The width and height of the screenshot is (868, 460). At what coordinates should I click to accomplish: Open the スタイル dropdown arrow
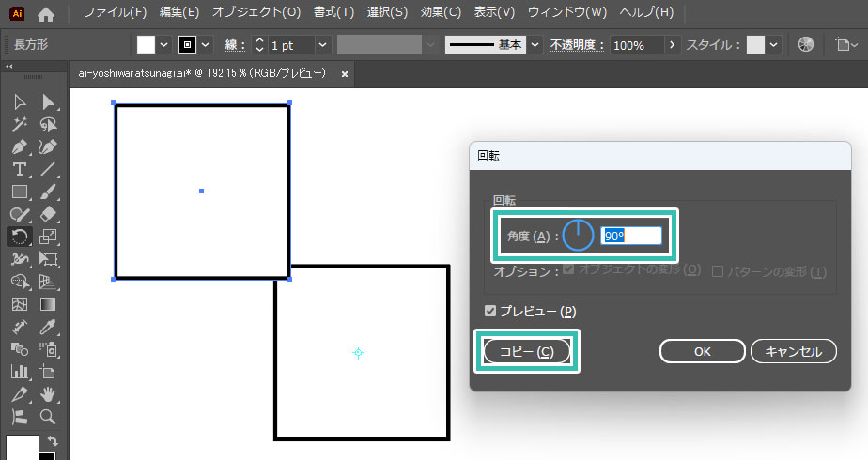(774, 45)
